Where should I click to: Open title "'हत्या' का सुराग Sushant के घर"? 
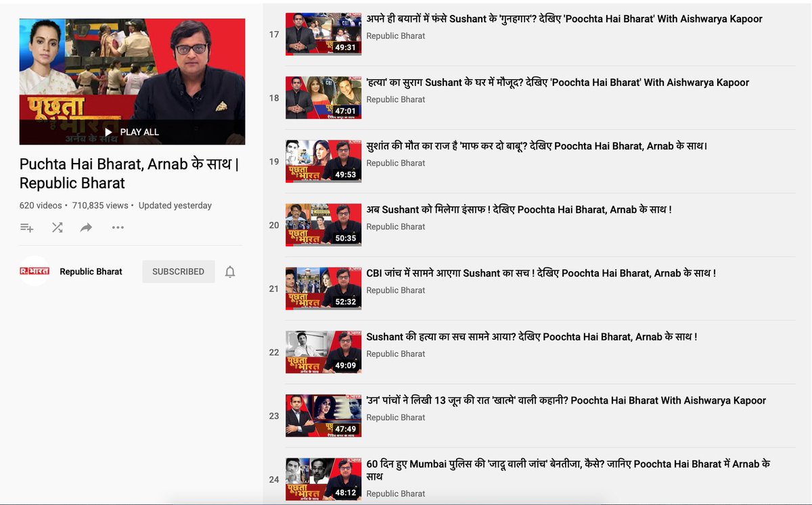point(558,82)
